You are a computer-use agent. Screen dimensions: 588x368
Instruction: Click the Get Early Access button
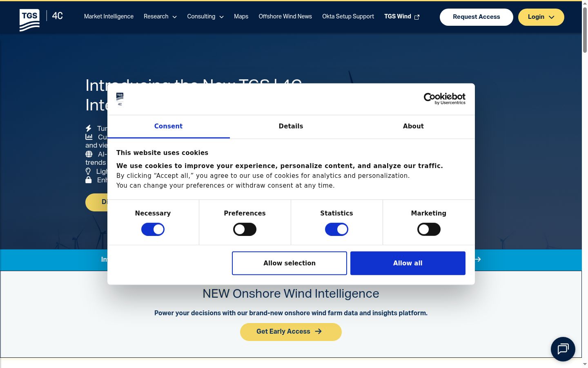(291, 332)
